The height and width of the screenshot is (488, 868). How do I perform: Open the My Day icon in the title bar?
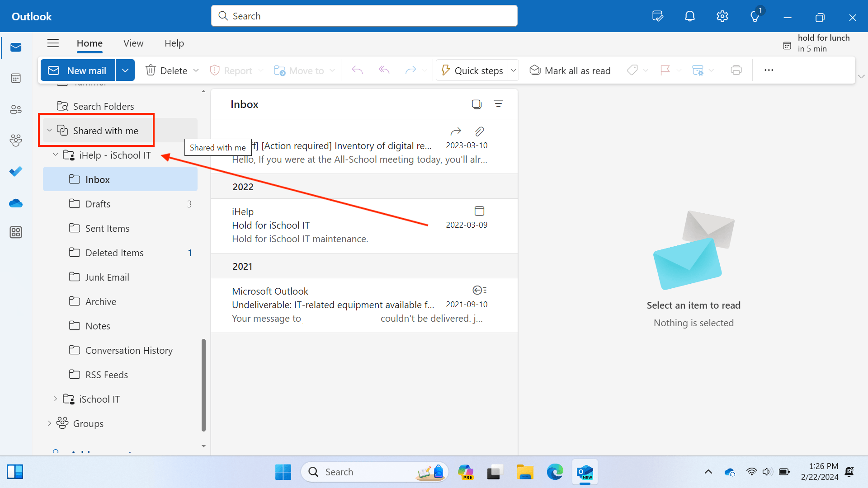[658, 17]
